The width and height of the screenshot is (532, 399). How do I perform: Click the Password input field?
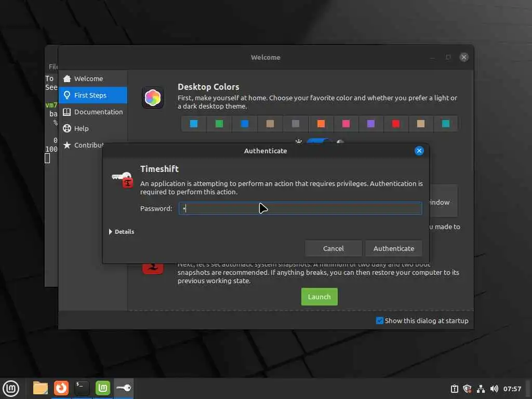click(x=300, y=208)
